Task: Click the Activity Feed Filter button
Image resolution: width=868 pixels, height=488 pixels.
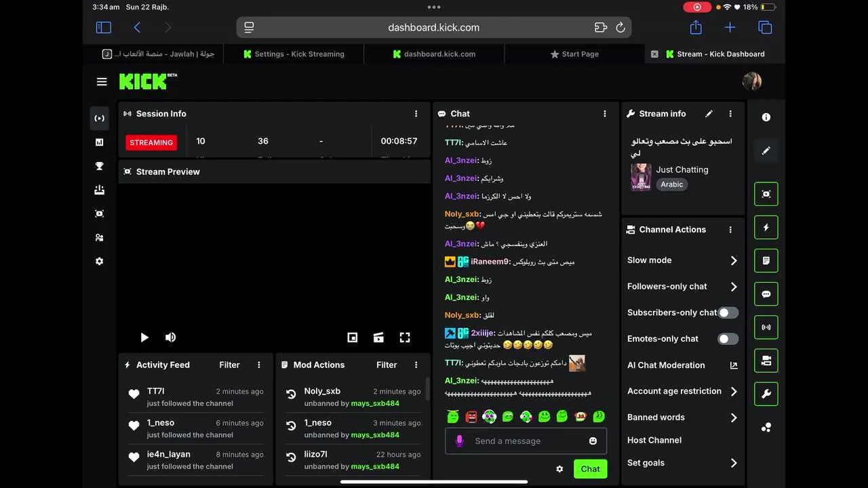Action: click(x=229, y=365)
